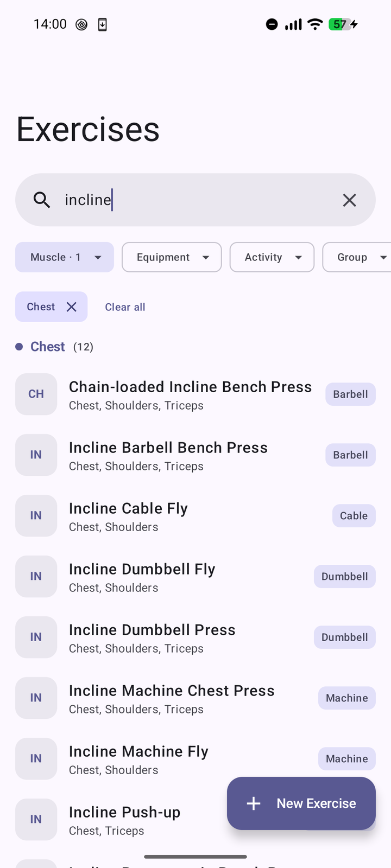Remove the Chest filter chip X
The image size is (391, 868).
pos(71,307)
